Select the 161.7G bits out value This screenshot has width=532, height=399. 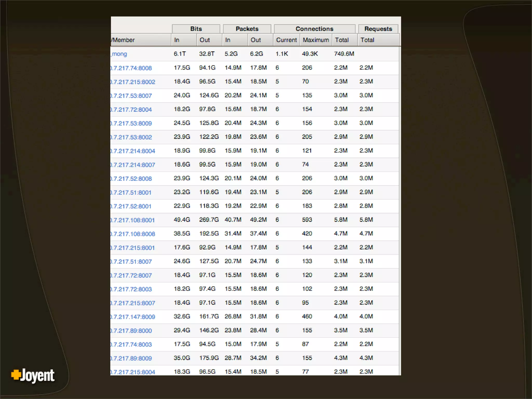[209, 316]
